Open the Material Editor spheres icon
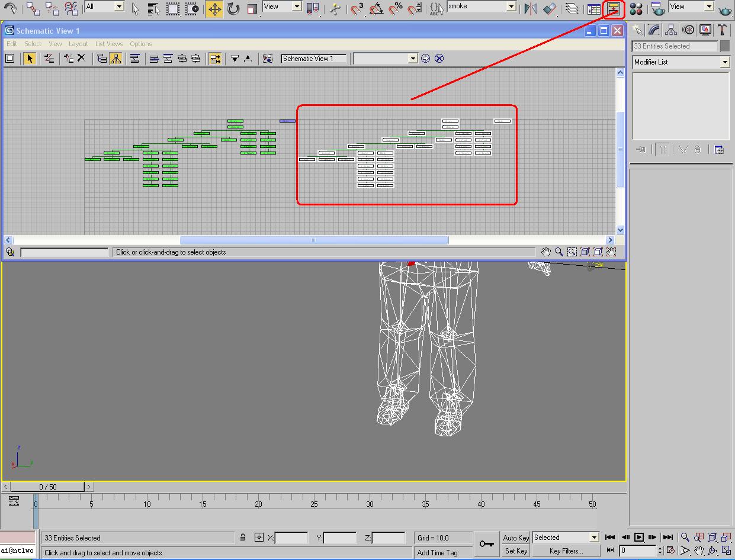Image resolution: width=735 pixels, height=560 pixels. pos(636,9)
